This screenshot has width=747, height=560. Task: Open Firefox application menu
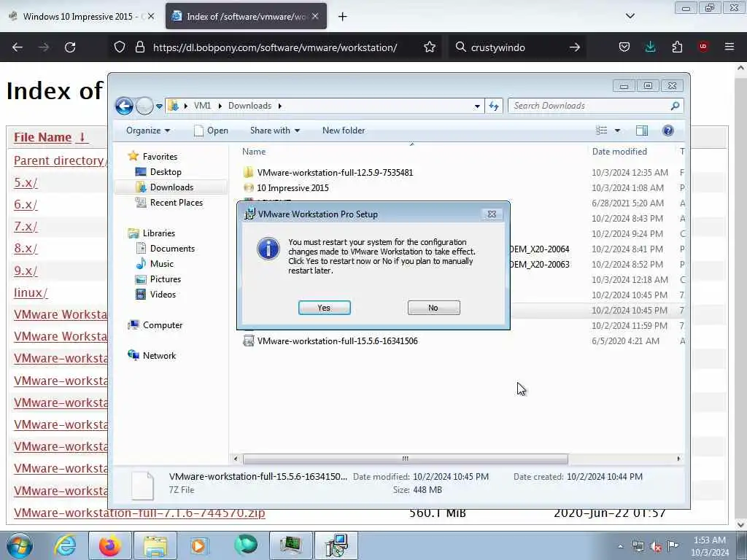729,47
